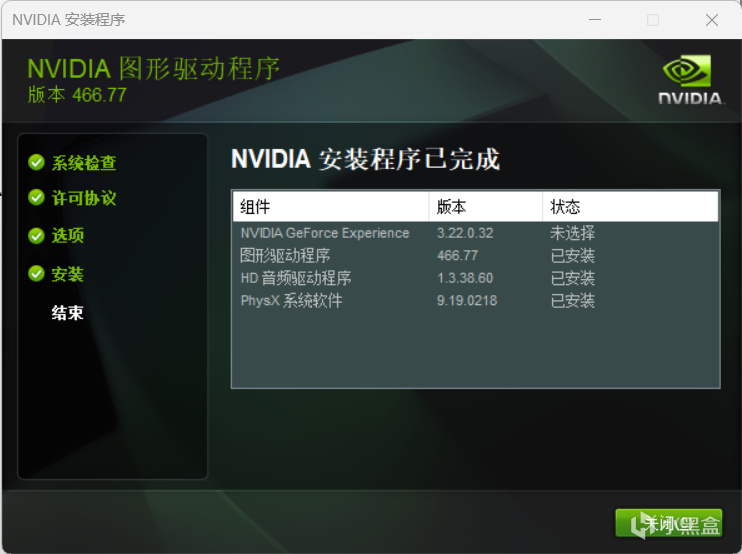Click the 组件 column header
This screenshot has width=742, height=554.
click(x=331, y=207)
